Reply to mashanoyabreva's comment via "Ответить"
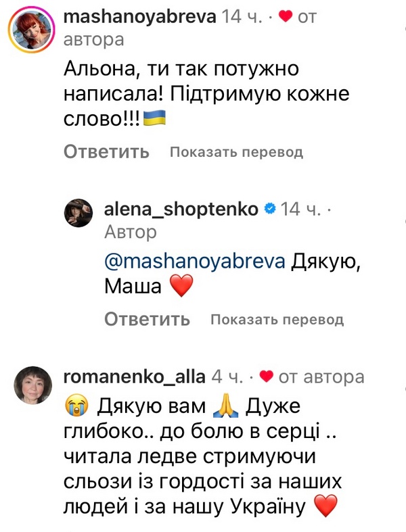This screenshot has height=532, width=406. tap(106, 152)
